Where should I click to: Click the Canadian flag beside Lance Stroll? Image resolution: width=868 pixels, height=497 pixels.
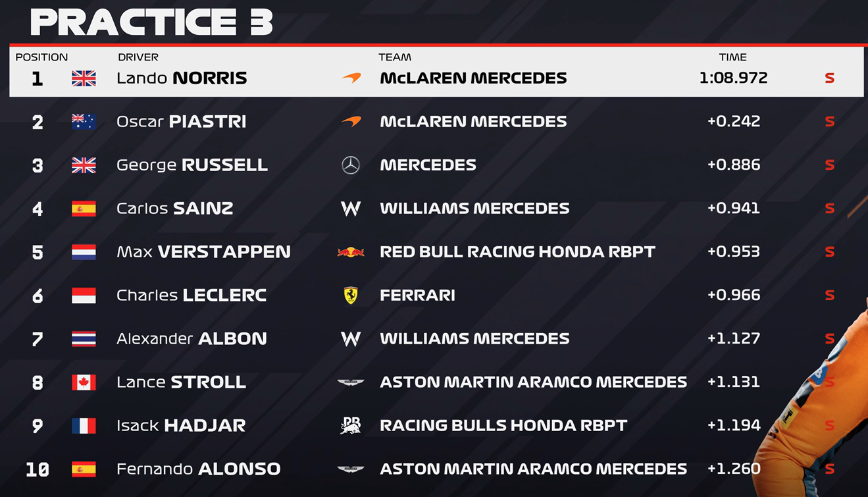tap(84, 382)
